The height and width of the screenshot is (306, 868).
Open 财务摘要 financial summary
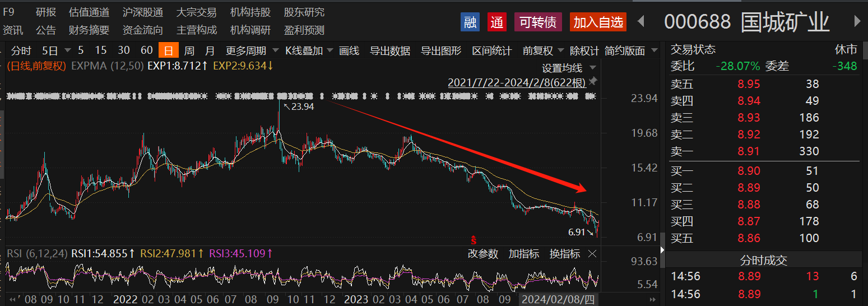point(89,30)
